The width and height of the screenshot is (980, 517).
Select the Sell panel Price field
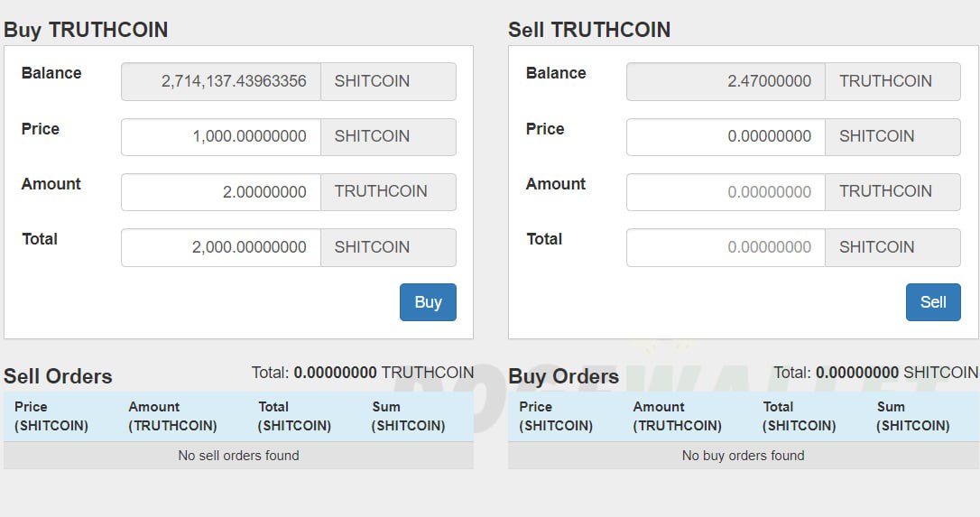tap(726, 137)
